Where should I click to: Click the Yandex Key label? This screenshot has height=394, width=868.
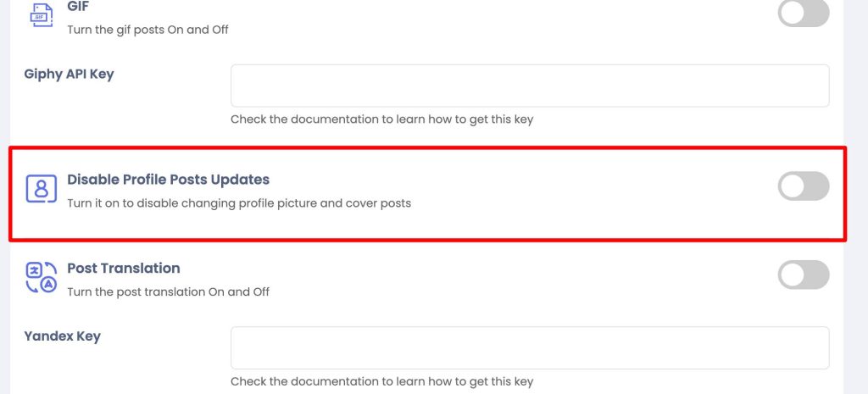[x=62, y=336]
